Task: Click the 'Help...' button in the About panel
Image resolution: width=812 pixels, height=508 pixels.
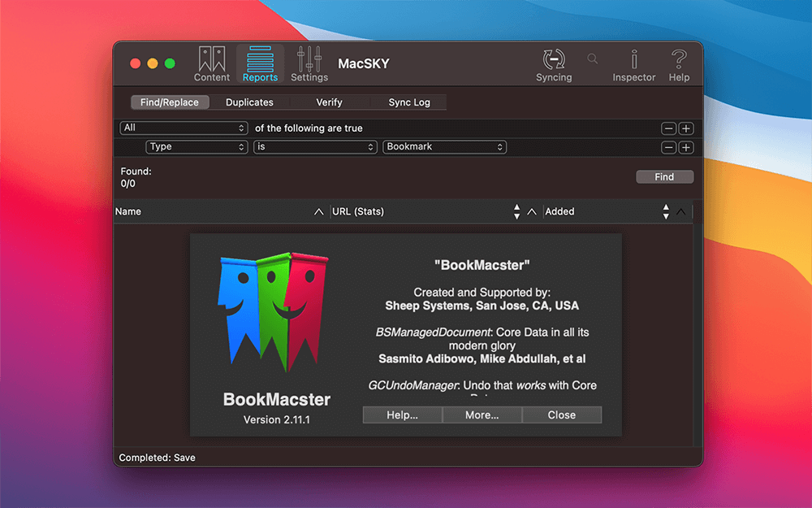Action: click(403, 415)
